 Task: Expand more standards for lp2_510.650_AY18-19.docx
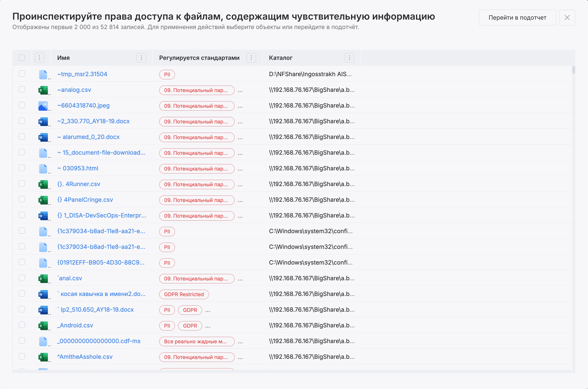point(208,311)
